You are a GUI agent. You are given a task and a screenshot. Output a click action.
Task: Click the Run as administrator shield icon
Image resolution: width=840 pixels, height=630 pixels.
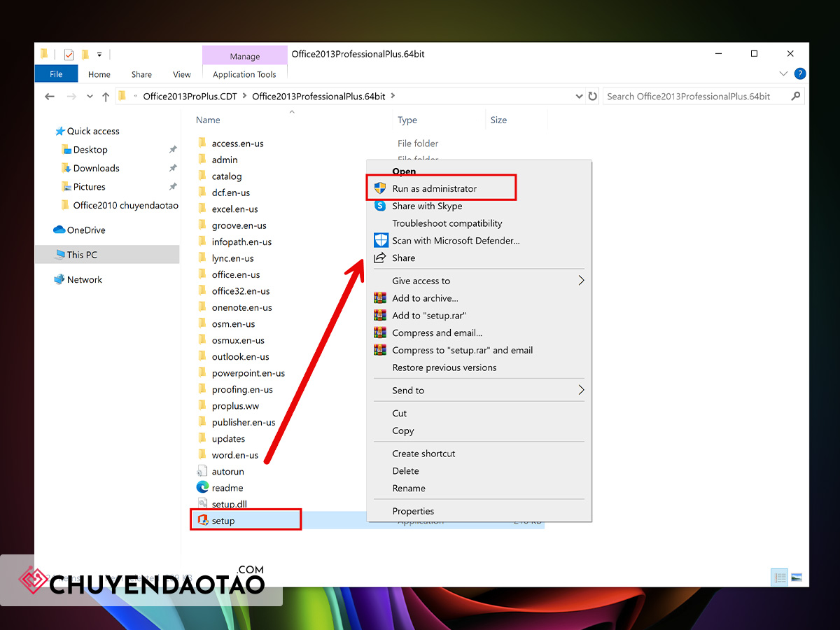pos(380,188)
